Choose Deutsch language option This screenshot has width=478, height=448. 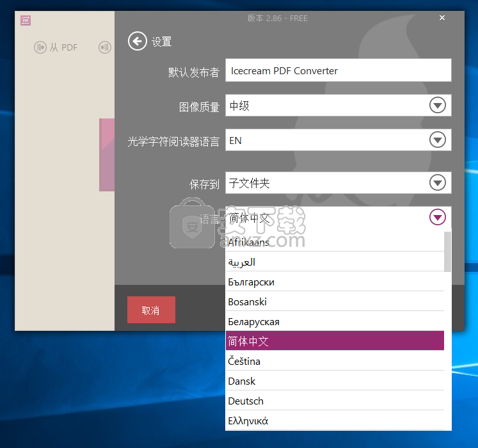(335, 401)
